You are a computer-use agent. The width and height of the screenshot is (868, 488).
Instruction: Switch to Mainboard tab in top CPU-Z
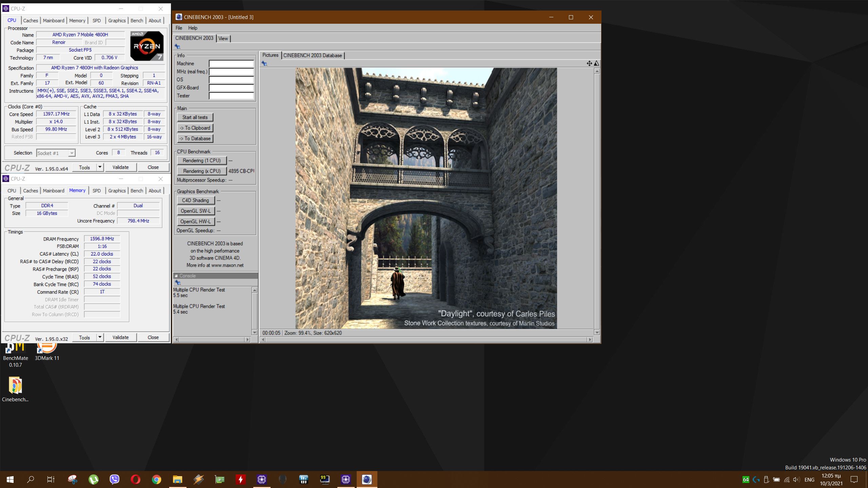point(54,20)
